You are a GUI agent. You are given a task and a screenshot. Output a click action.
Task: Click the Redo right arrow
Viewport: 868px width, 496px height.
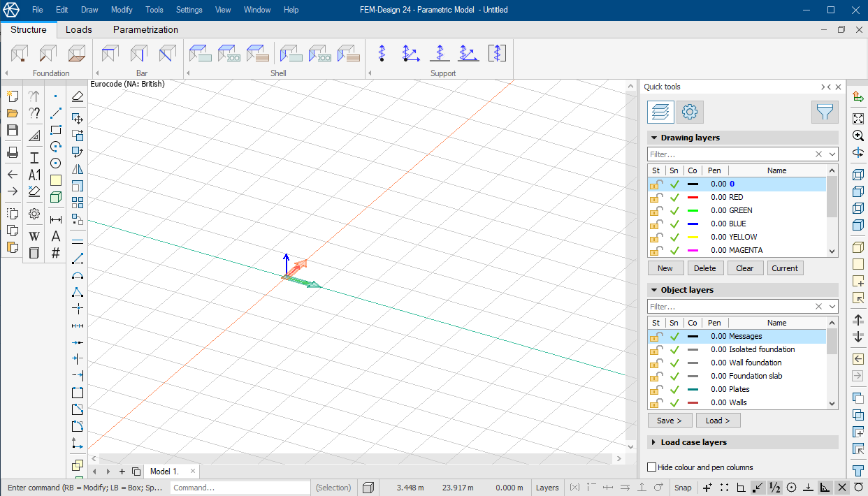(x=12, y=191)
